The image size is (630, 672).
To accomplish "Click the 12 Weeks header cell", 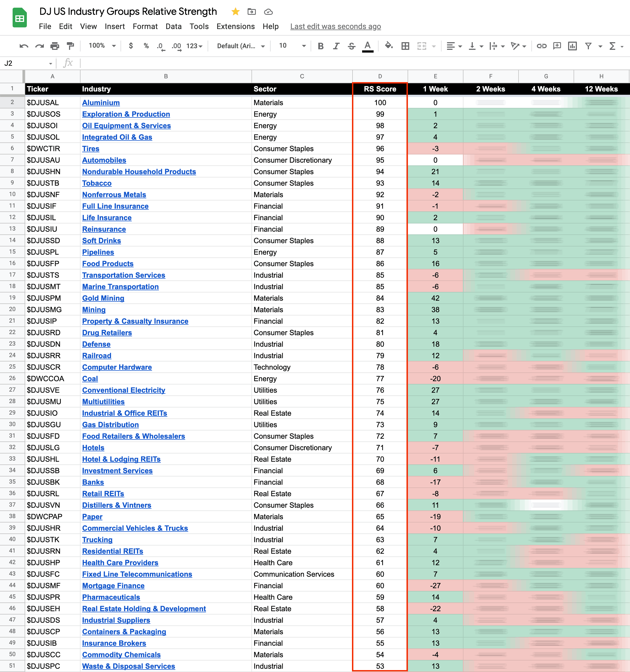I will [601, 89].
